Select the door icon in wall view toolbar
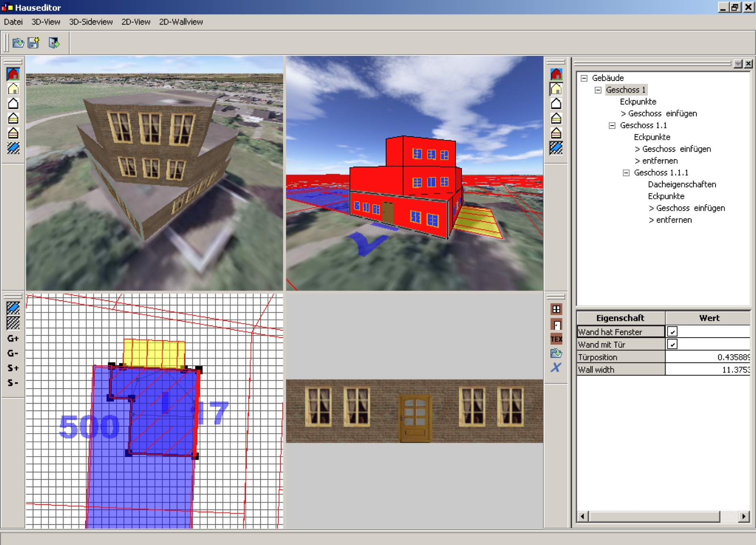Image resolution: width=756 pixels, height=545 pixels. [556, 325]
